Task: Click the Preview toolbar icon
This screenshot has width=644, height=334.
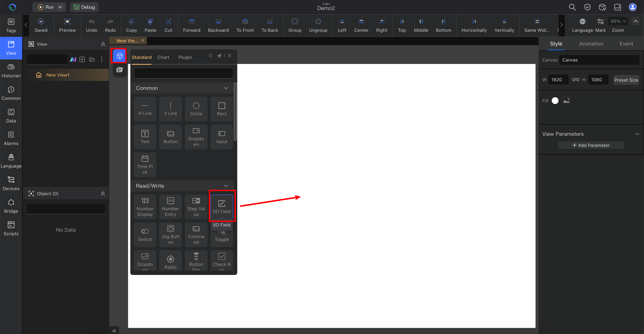Action: pos(67,25)
